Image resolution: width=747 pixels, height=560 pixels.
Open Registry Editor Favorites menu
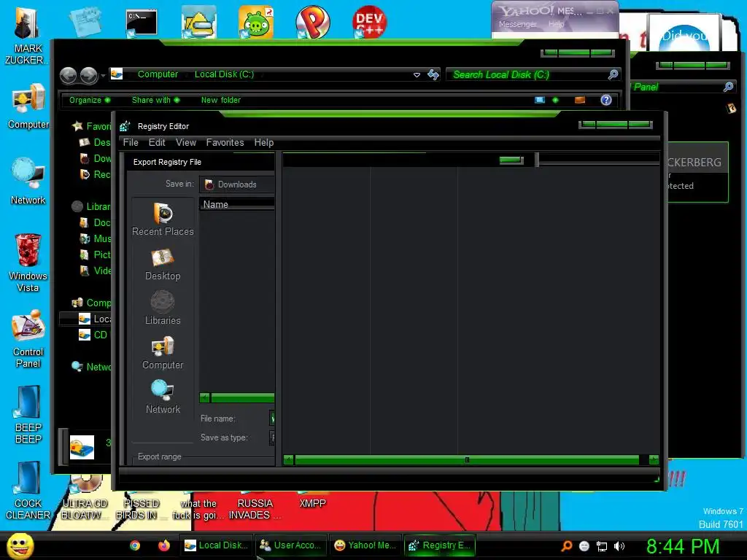coord(225,142)
